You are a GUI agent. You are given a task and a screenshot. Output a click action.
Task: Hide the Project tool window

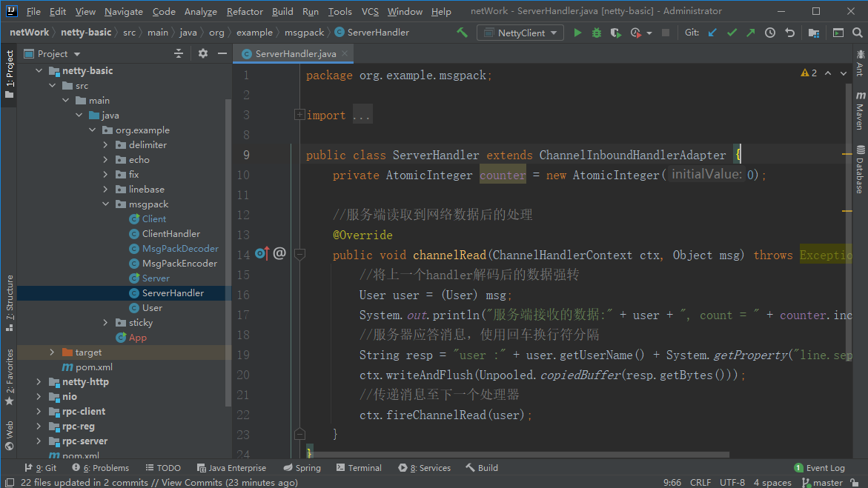pyautogui.click(x=222, y=53)
